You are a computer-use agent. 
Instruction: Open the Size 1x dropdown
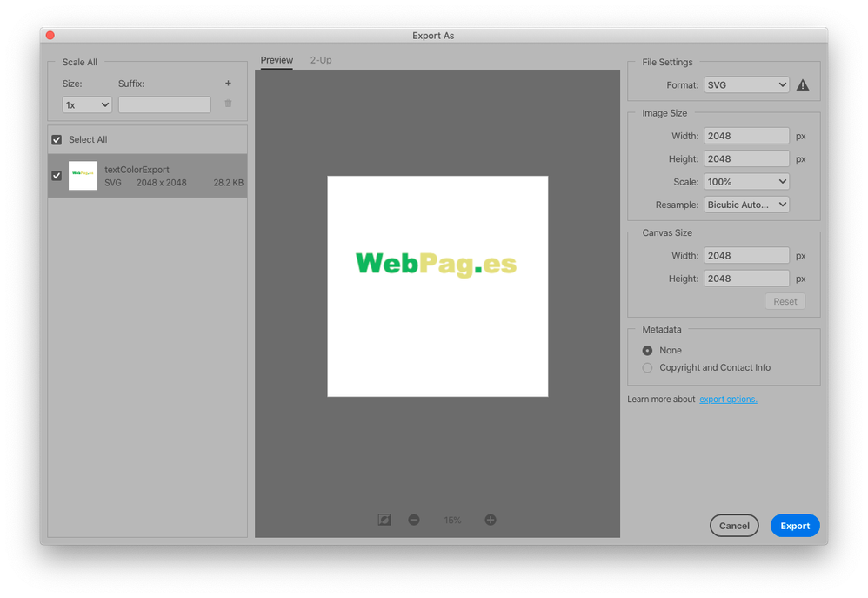click(x=87, y=104)
